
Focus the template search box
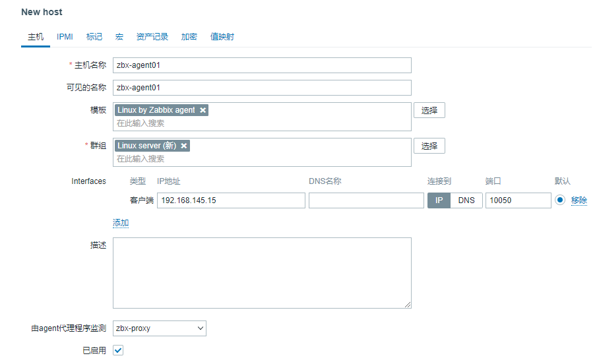click(x=262, y=123)
